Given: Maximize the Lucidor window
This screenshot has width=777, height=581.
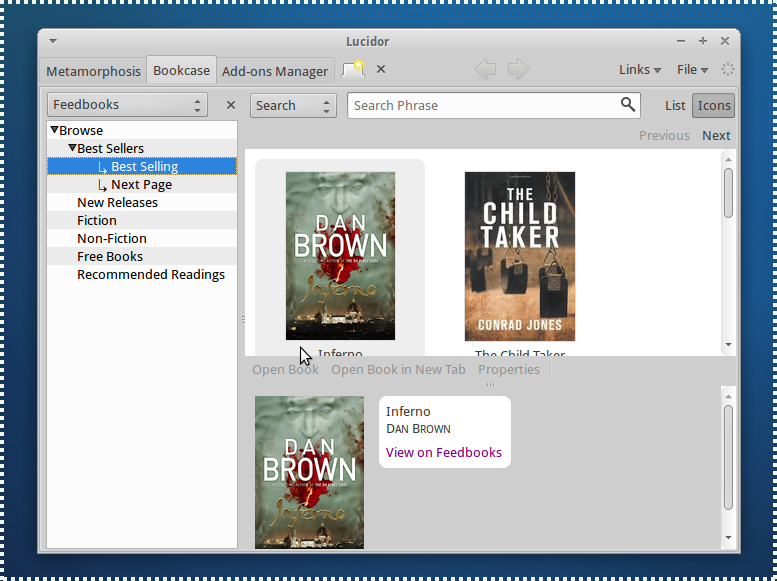Looking at the screenshot, I should coord(703,41).
